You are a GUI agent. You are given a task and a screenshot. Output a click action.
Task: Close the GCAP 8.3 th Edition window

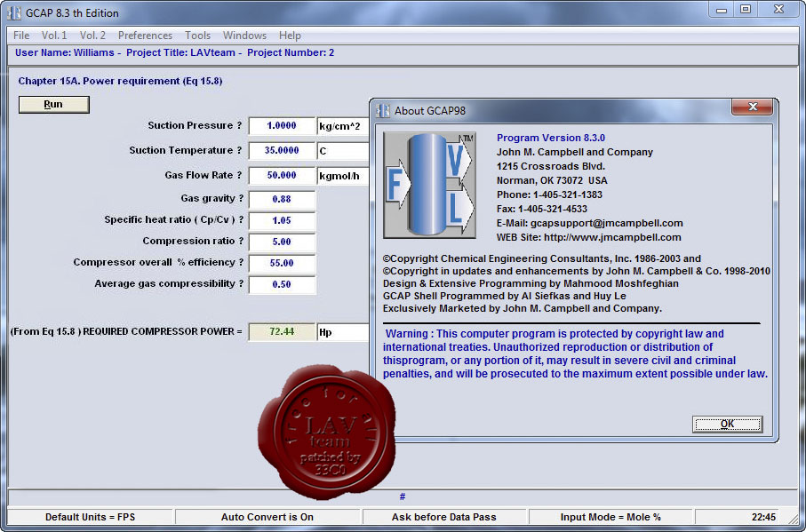pyautogui.click(x=779, y=9)
